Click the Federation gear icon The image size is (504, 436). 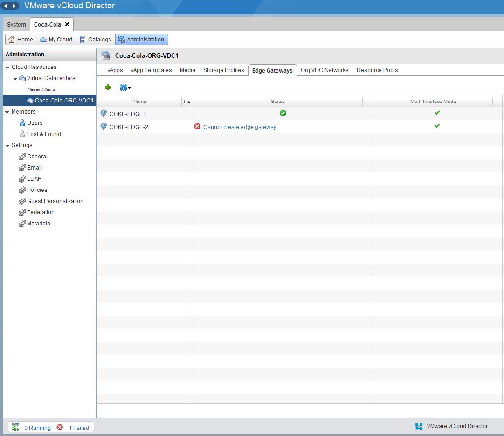click(22, 212)
